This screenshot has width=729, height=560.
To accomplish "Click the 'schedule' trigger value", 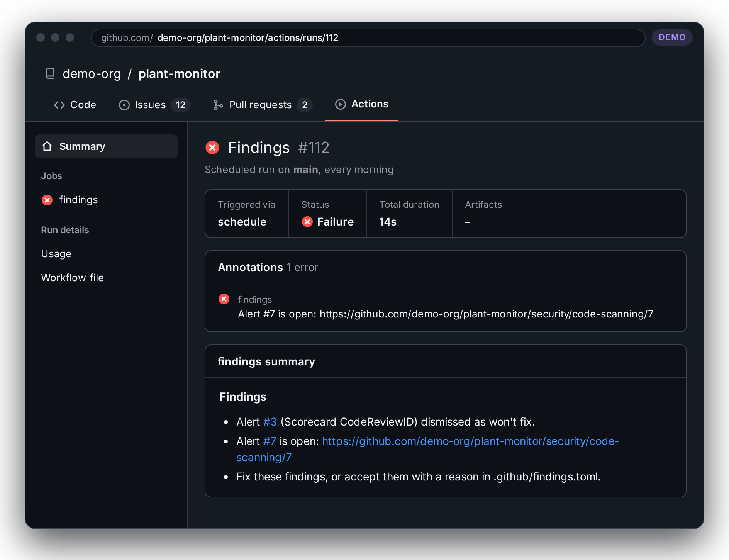I will pyautogui.click(x=242, y=222).
